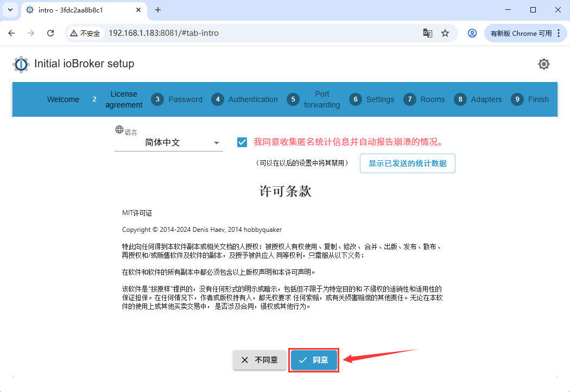Click the 同意 agree button
This screenshot has height=392, width=570.
(314, 360)
